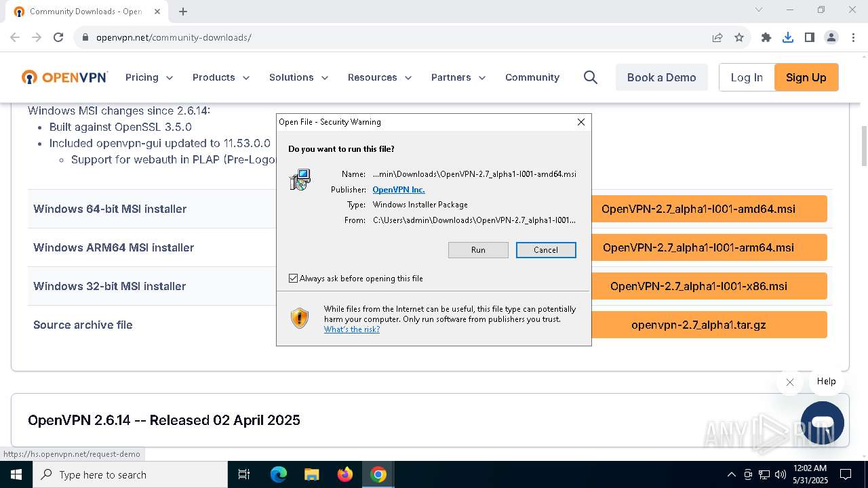
Task: Cancel the Security Warning dialog
Action: [546, 250]
